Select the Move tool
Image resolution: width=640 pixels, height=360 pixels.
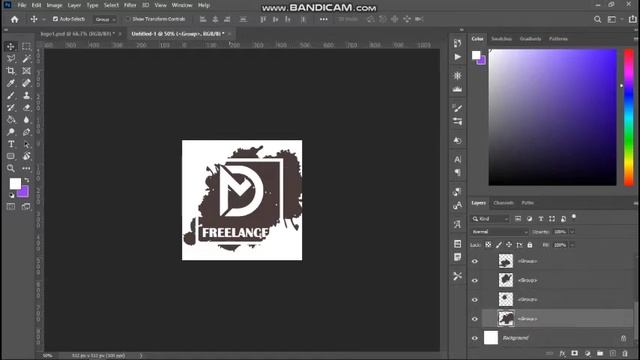coord(11,47)
